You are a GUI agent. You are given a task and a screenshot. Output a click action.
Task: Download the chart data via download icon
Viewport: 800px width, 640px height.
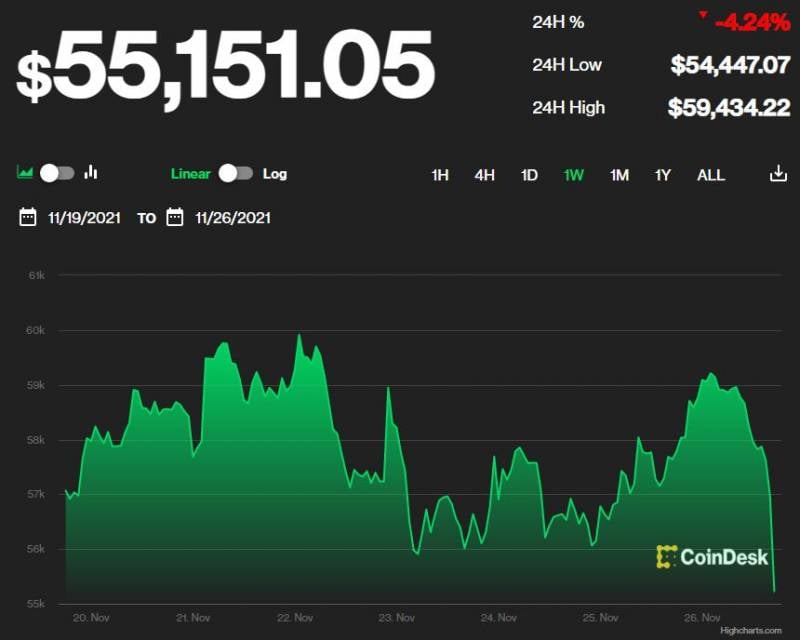point(778,174)
